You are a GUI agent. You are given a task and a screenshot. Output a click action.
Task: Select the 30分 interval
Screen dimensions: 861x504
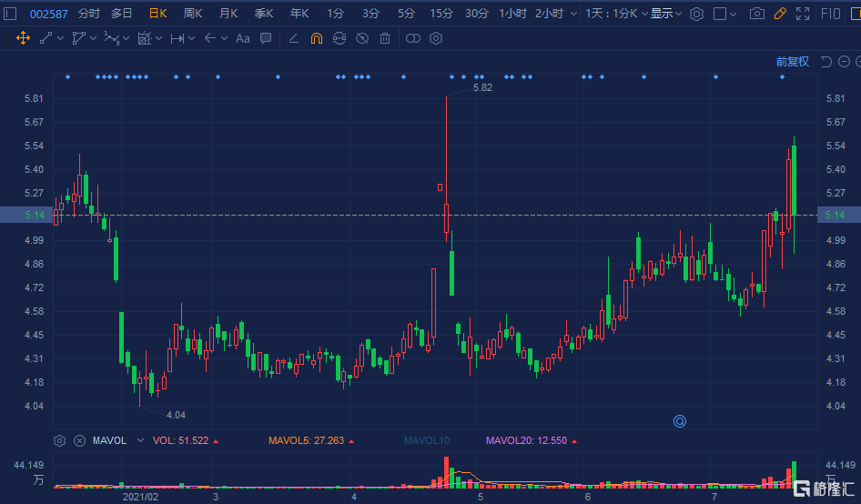[477, 13]
